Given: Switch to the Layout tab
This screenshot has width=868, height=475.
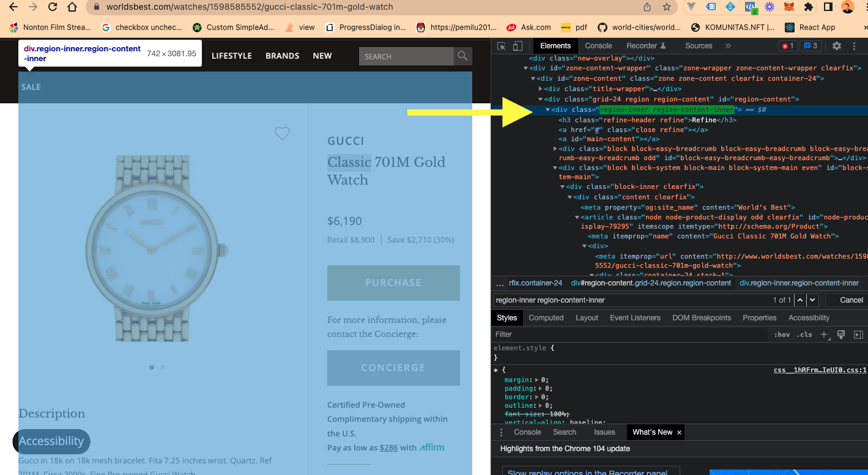Looking at the screenshot, I should pyautogui.click(x=587, y=318).
